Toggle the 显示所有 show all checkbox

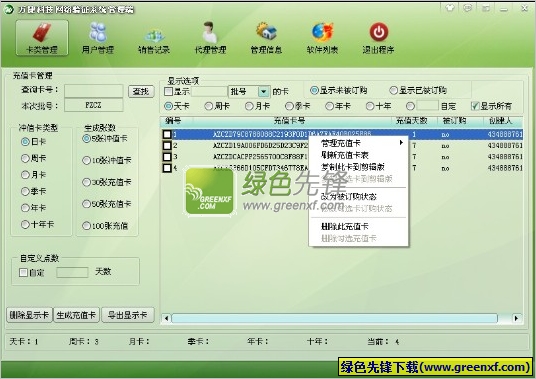tap(474, 106)
